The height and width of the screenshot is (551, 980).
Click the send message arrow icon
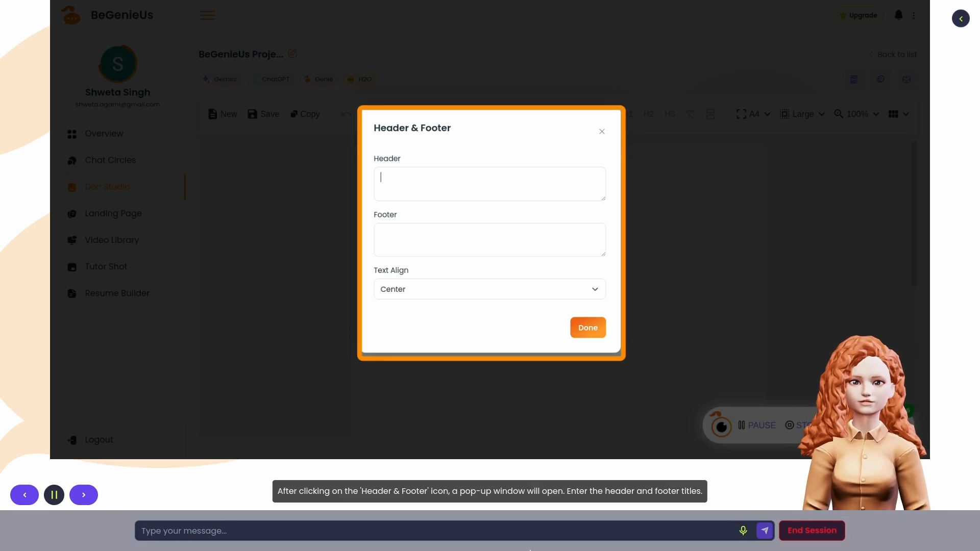pos(765,531)
